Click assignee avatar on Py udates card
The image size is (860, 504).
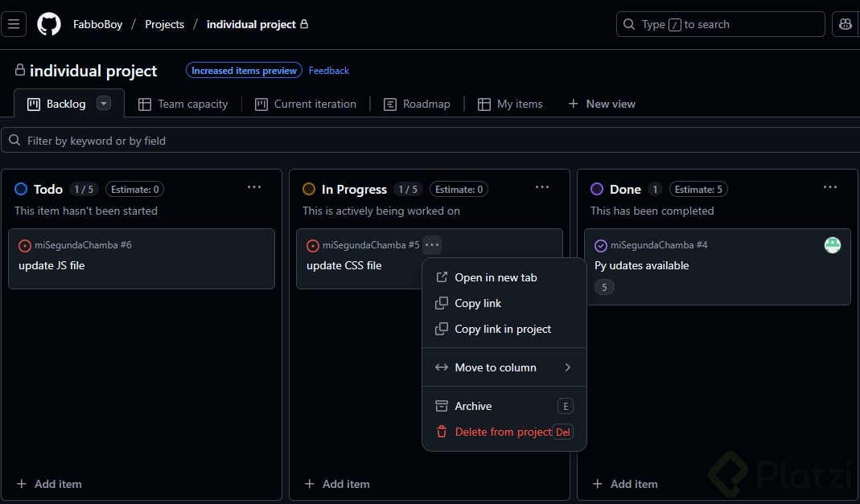[833, 245]
